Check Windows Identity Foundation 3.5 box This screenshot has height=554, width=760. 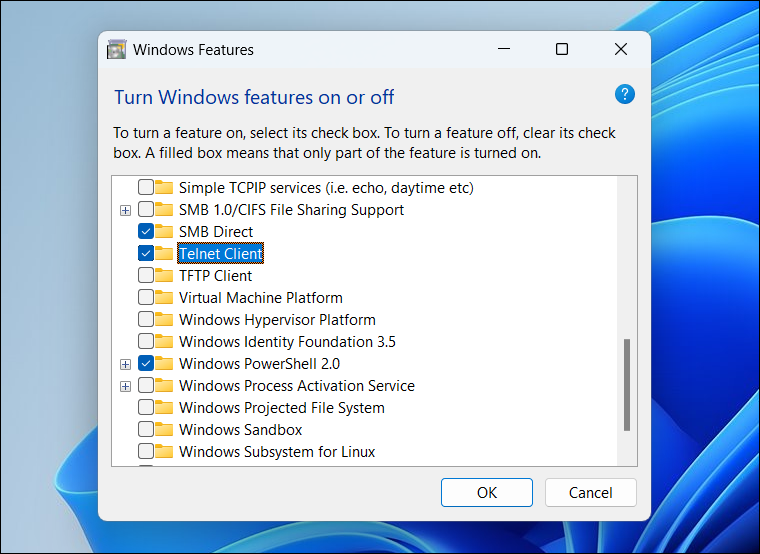point(146,341)
